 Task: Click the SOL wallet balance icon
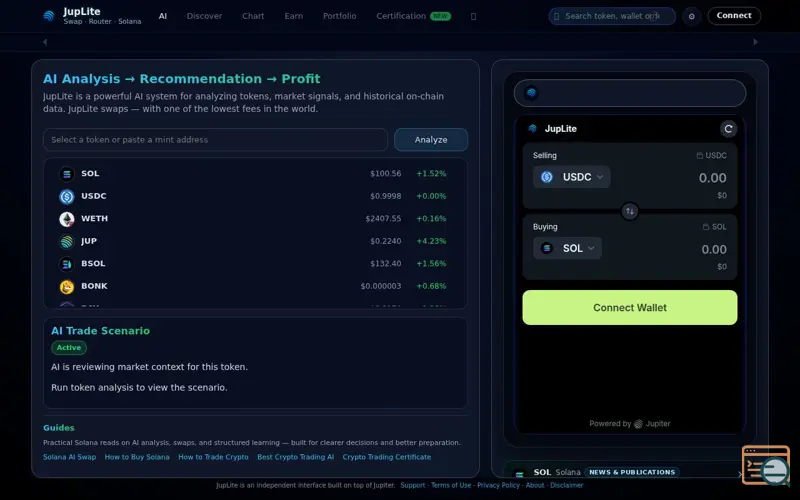[706, 227]
